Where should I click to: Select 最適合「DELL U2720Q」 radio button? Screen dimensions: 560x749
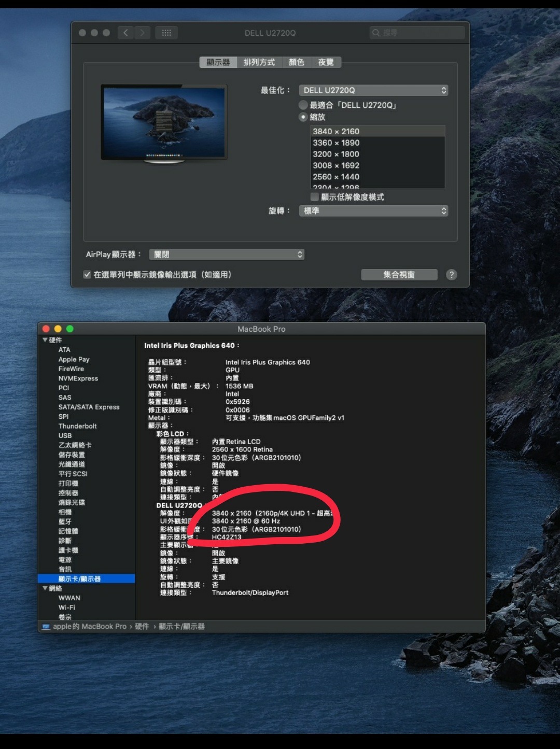(303, 105)
